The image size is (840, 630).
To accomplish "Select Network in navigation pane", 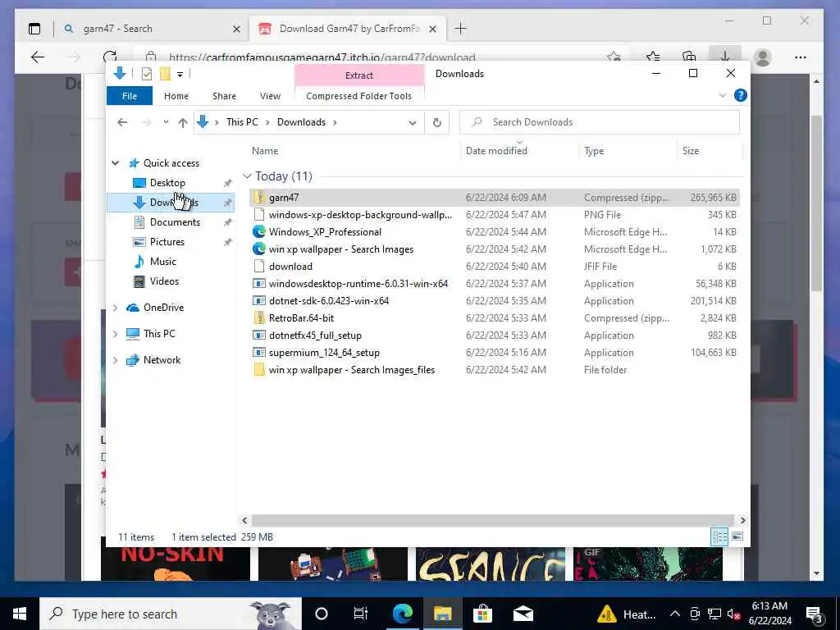I will point(162,360).
